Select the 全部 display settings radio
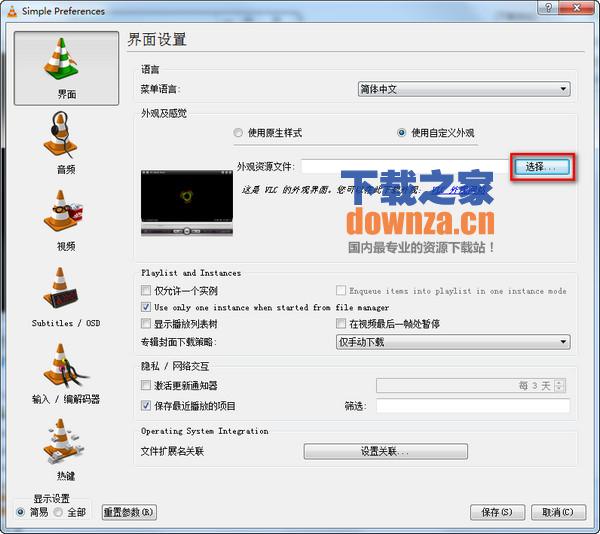The width and height of the screenshot is (600, 534). tap(58, 512)
